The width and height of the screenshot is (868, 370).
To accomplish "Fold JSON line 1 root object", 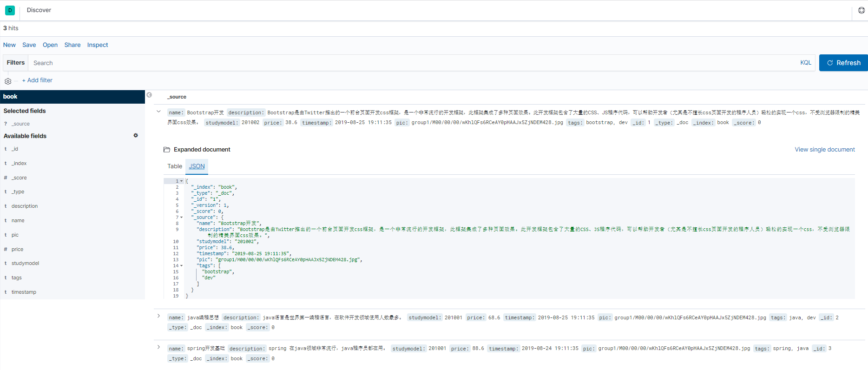I will point(182,181).
